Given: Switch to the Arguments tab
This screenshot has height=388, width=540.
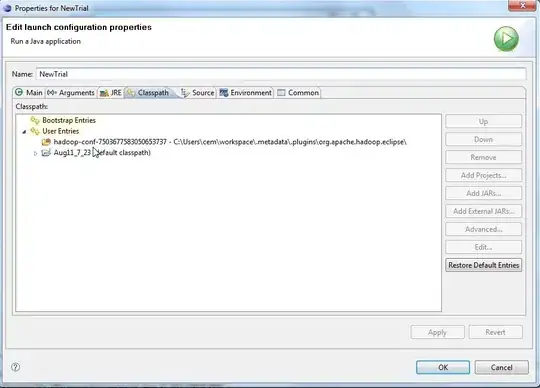Looking at the screenshot, I should pos(71,93).
